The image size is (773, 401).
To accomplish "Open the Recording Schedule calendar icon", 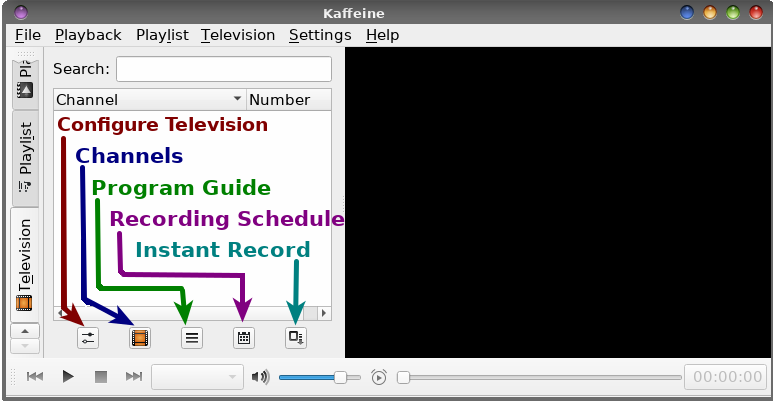I will click(244, 338).
